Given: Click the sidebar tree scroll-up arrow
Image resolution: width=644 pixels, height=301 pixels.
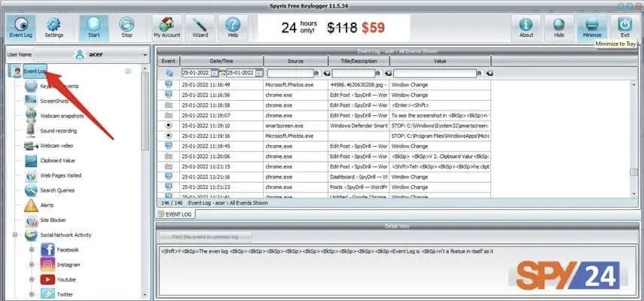Looking at the screenshot, I should [x=145, y=67].
